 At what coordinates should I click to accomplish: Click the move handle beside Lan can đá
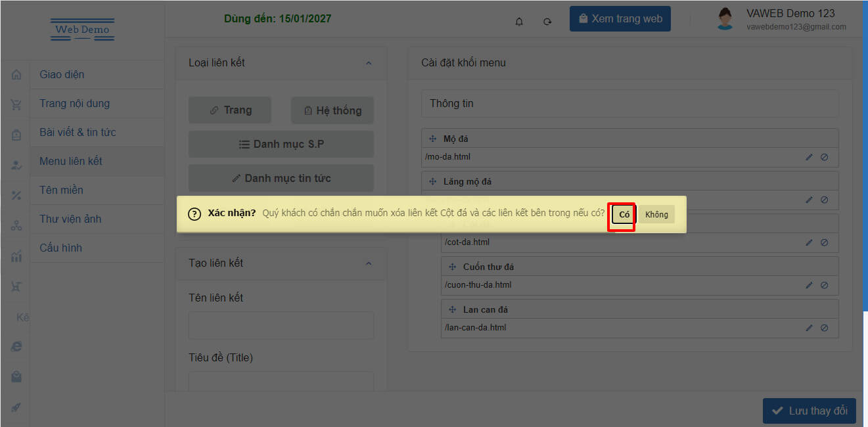click(452, 309)
